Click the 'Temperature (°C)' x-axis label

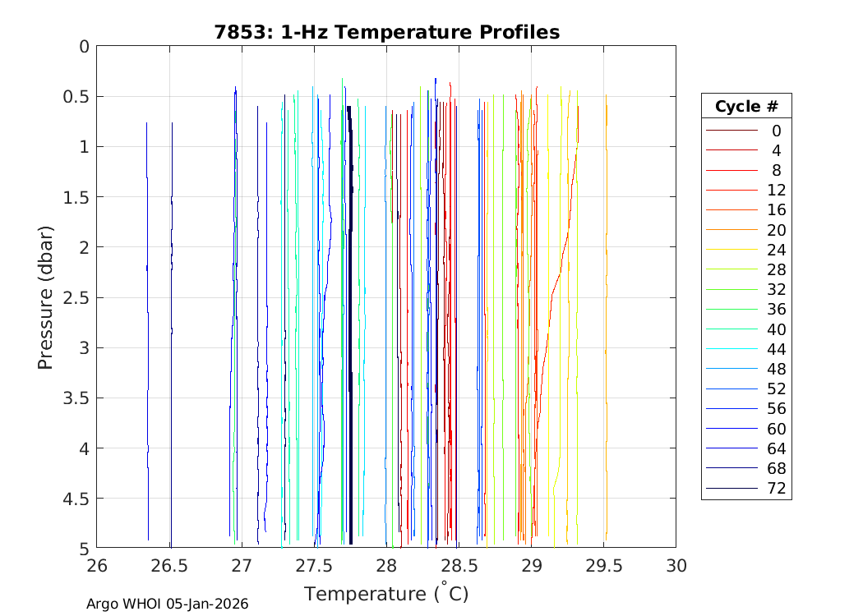pyautogui.click(x=386, y=594)
